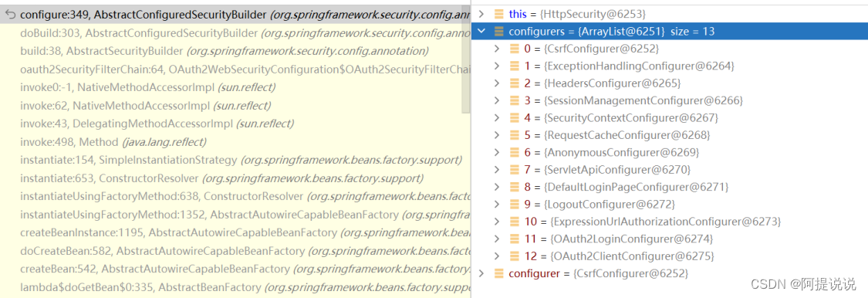Click the element icon of AnonymousConfigurer row
This screenshot has width=868, height=298.
pos(515,152)
